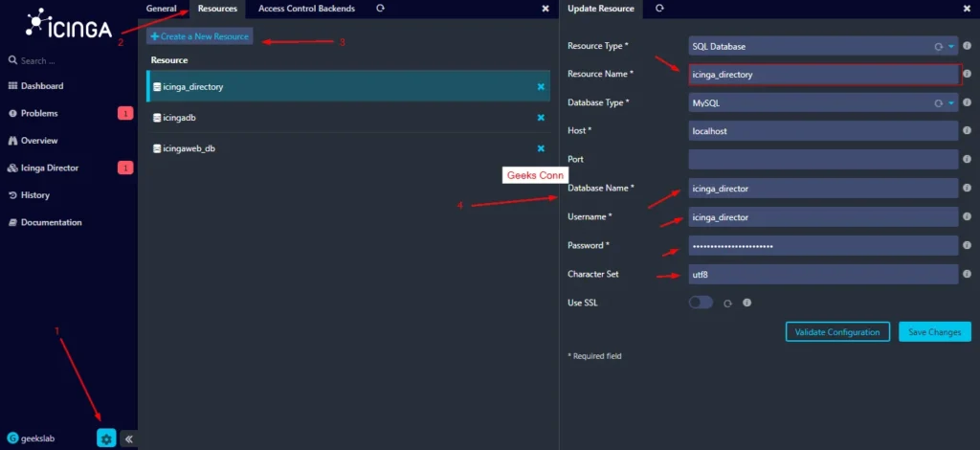Viewport: 980px width, 450px height.
Task: Select the Update Resource tab
Action: 601,9
